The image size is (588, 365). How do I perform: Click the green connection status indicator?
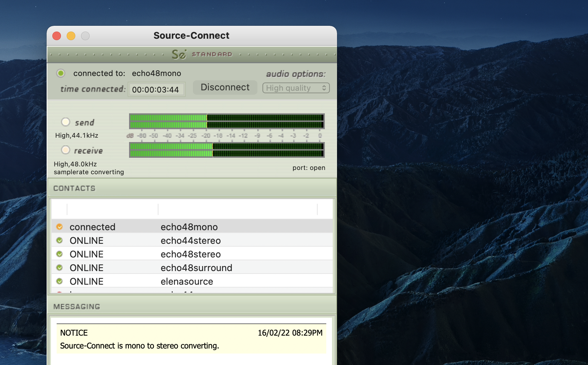61,74
